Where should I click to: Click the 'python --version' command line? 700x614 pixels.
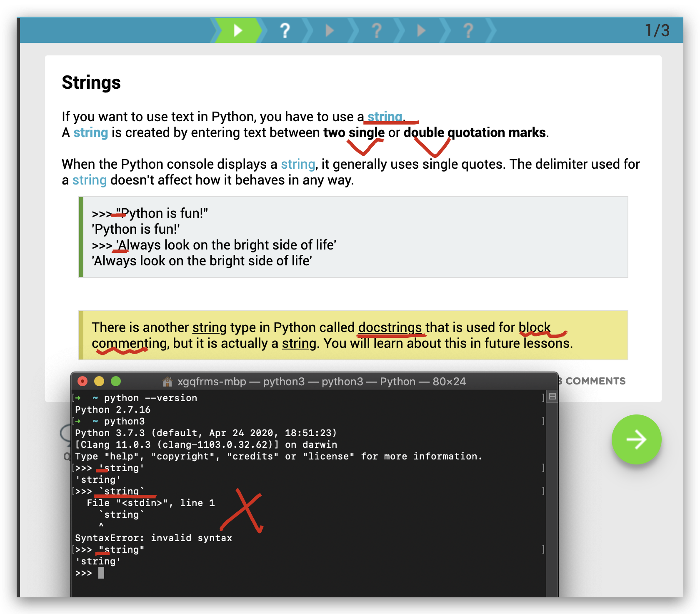(x=150, y=398)
